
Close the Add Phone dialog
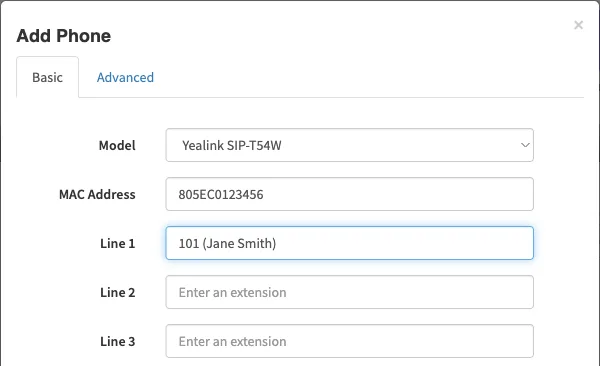pos(578,25)
